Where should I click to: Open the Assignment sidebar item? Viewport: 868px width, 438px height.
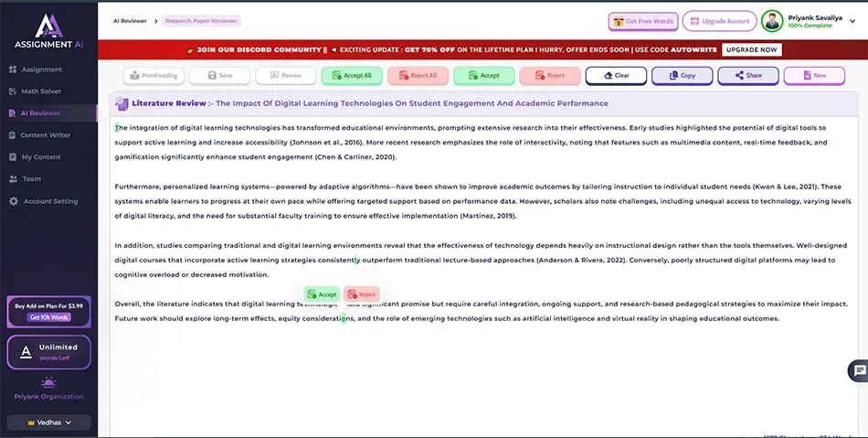click(41, 69)
